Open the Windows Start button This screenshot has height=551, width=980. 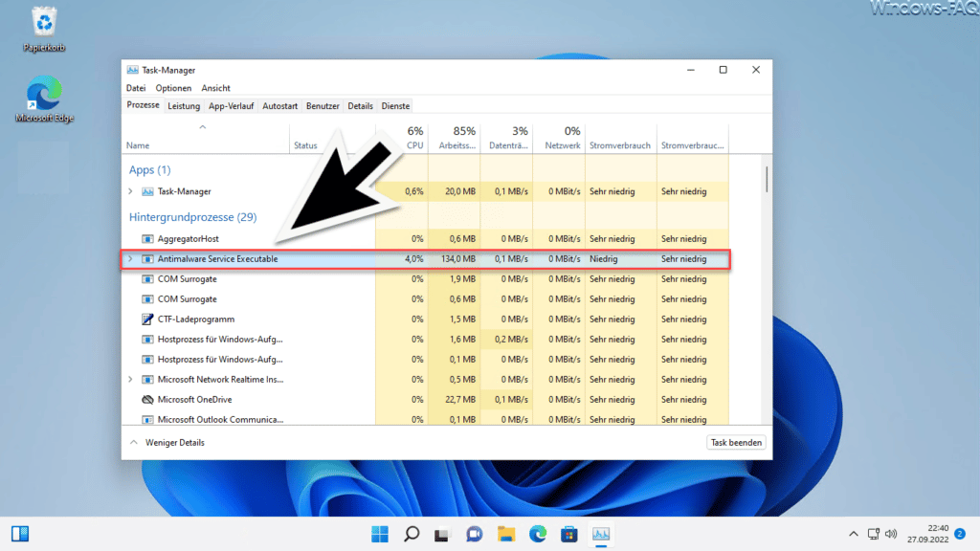tap(379, 534)
